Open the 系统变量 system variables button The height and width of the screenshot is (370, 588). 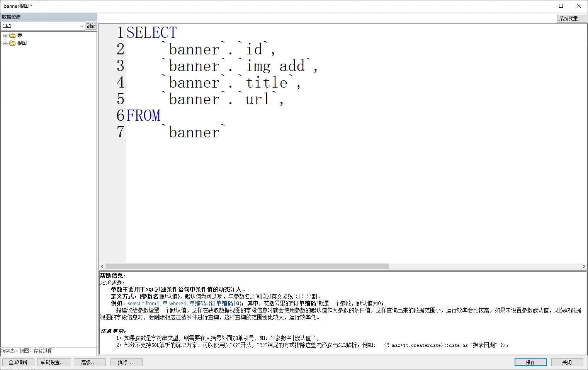[571, 19]
